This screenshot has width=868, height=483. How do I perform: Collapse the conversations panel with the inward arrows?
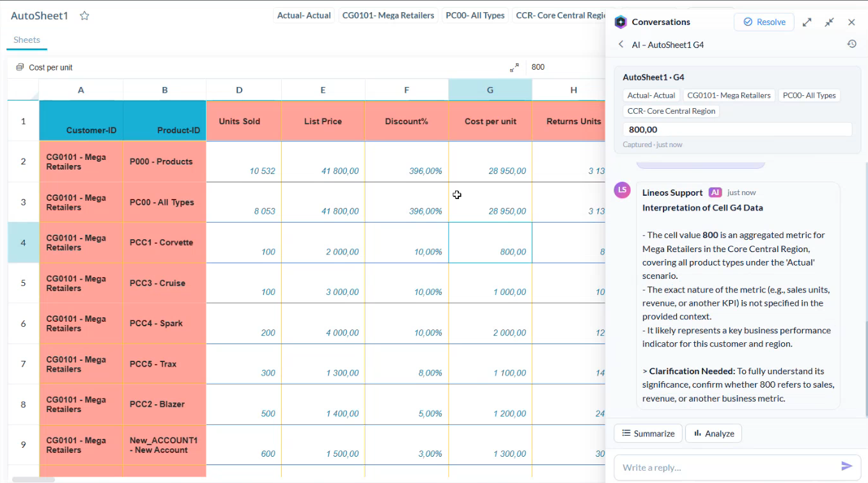click(x=829, y=22)
